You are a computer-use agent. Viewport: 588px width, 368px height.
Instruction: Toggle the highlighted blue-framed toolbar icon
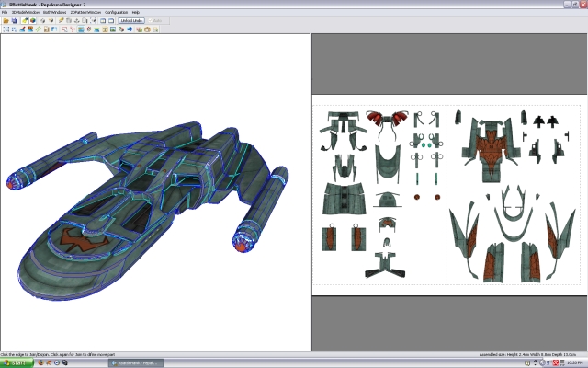(x=81, y=29)
